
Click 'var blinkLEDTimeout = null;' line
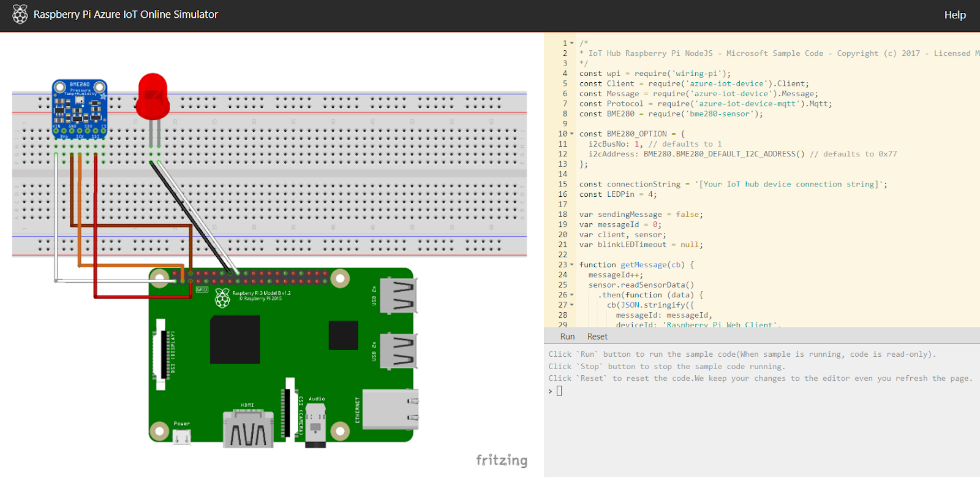click(641, 245)
